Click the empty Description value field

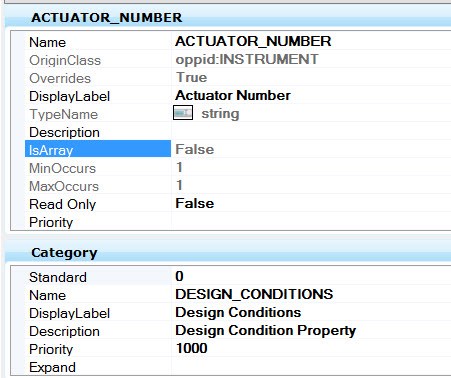tap(311, 131)
